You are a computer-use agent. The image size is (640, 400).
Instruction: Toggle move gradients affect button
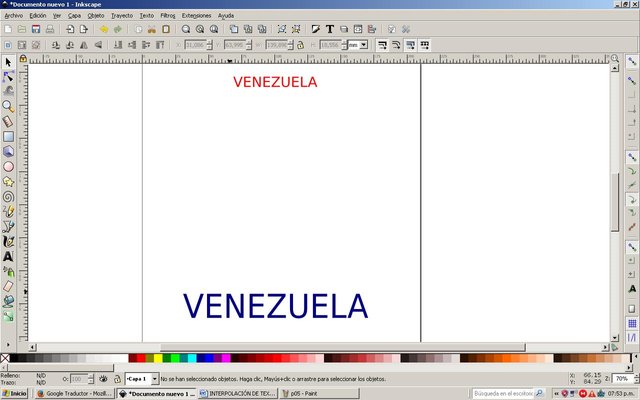click(x=411, y=45)
